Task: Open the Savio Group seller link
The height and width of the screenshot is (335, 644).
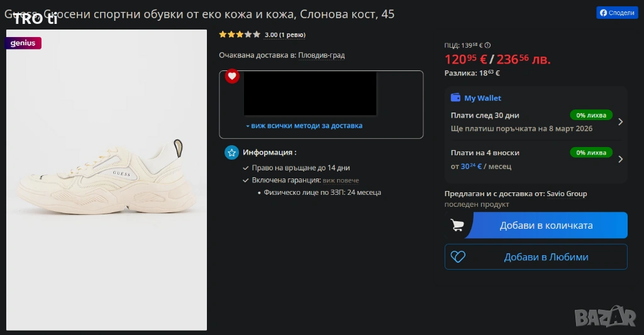Action: (x=567, y=194)
